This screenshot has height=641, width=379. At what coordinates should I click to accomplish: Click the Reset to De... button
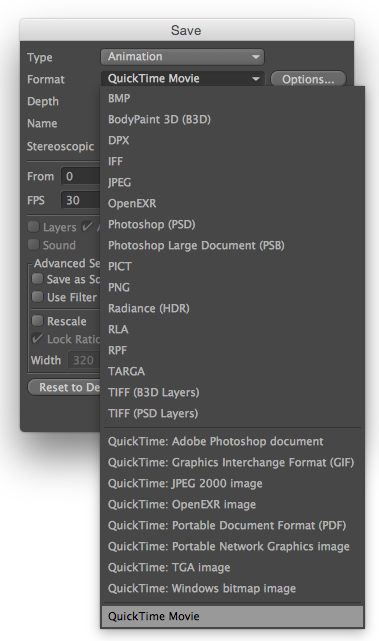64,387
